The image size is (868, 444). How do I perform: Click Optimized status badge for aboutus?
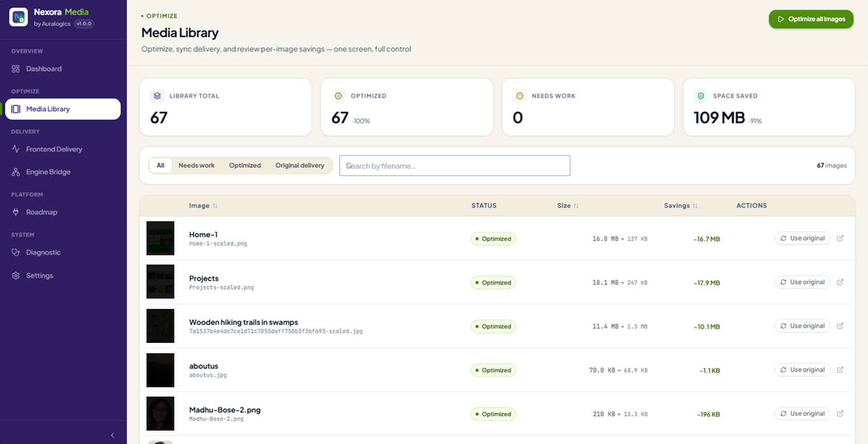point(493,370)
